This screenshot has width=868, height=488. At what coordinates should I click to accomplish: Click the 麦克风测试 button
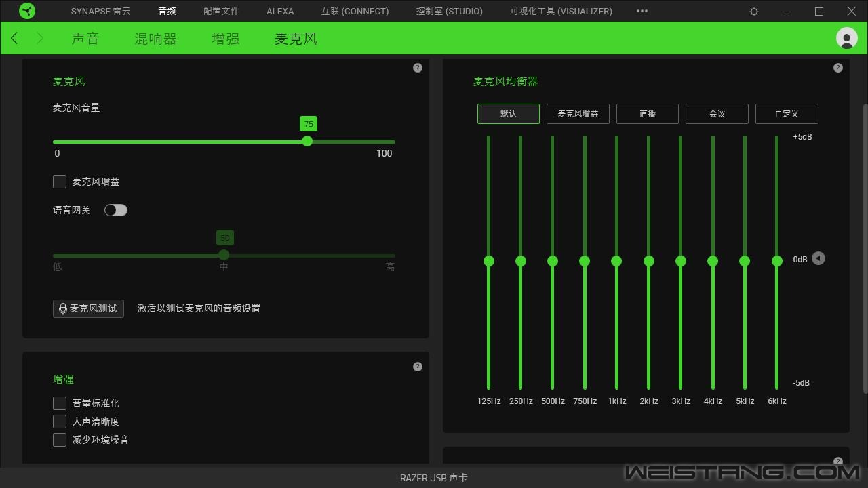88,308
